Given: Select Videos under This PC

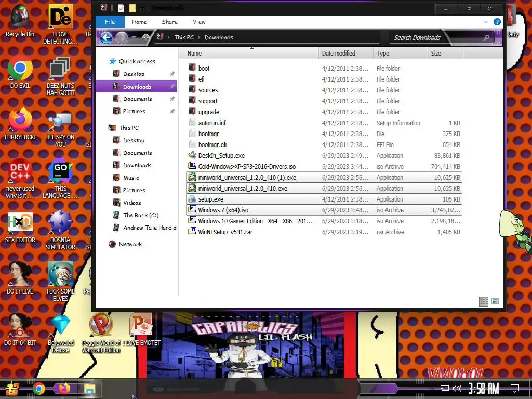Looking at the screenshot, I should pyautogui.click(x=132, y=203).
